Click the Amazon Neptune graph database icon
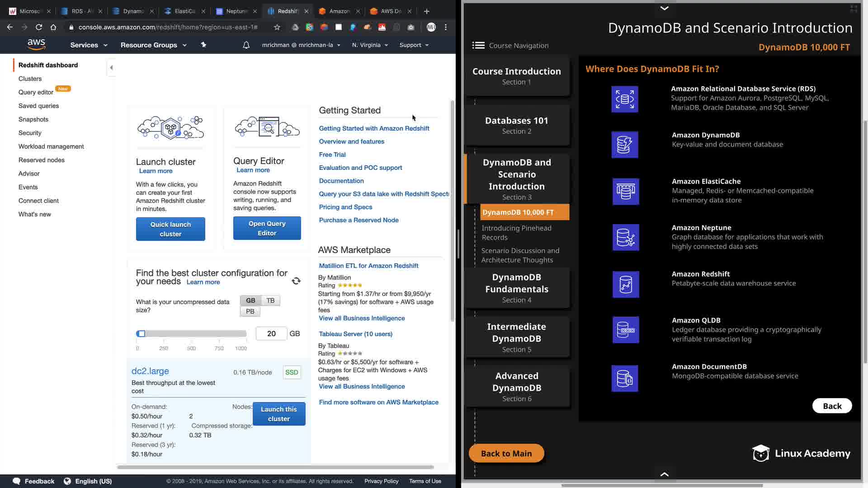The width and height of the screenshot is (868, 488). 626,237
